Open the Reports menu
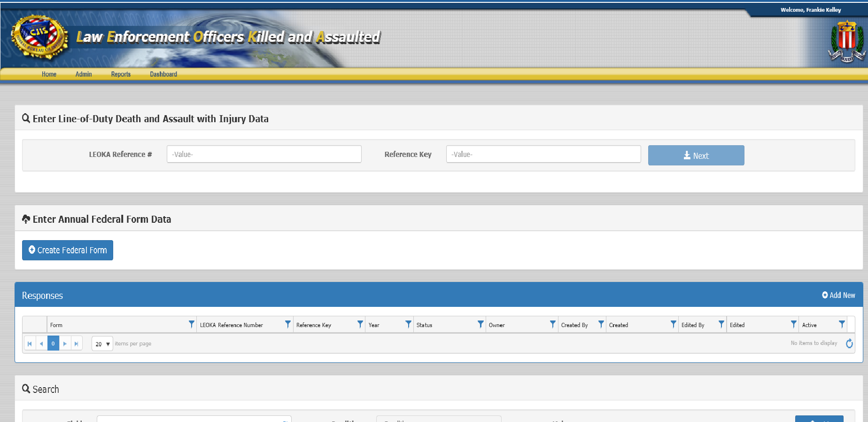 (121, 74)
